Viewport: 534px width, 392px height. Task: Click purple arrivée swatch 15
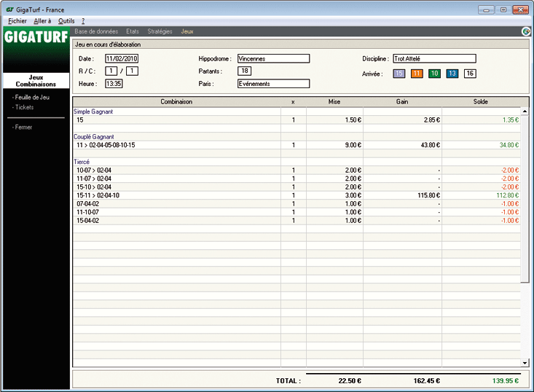tap(399, 74)
